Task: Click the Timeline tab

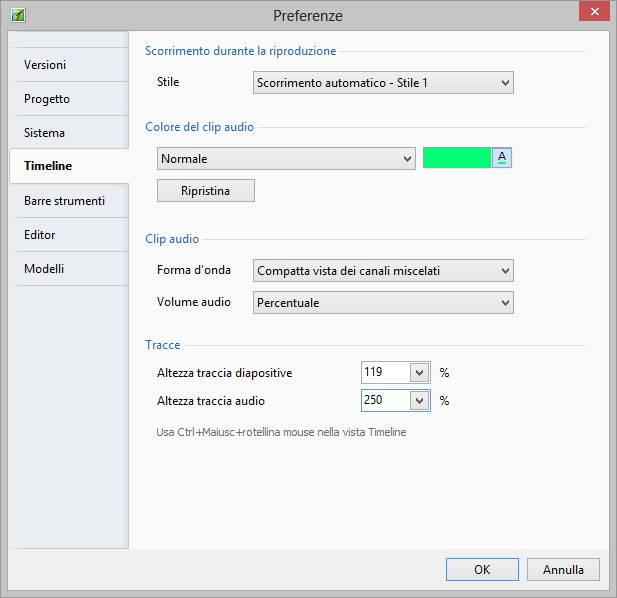Action: (x=48, y=166)
